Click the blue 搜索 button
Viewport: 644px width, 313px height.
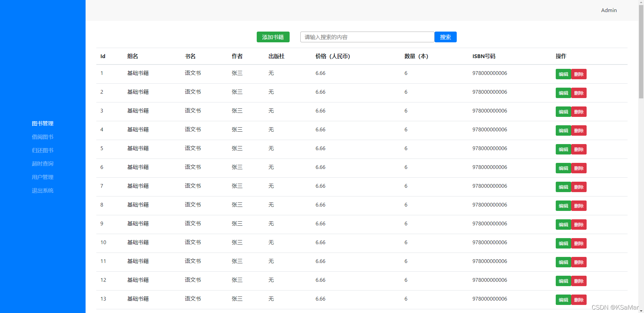point(445,37)
